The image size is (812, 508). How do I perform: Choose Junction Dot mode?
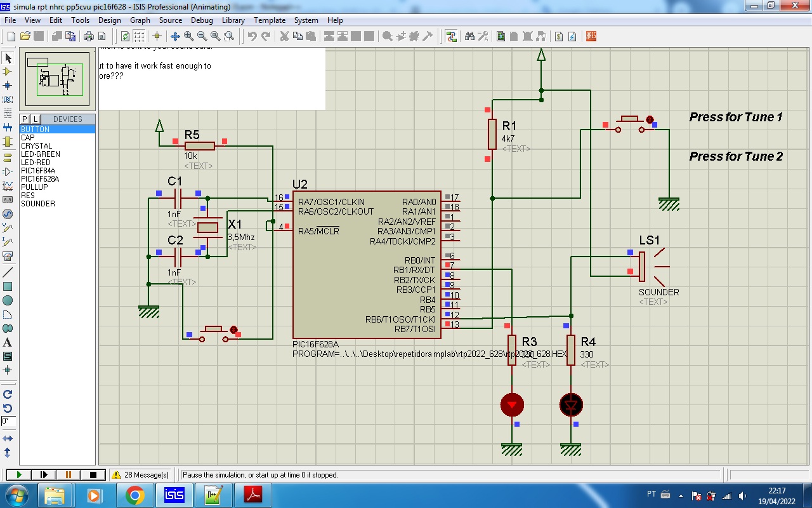(8, 85)
